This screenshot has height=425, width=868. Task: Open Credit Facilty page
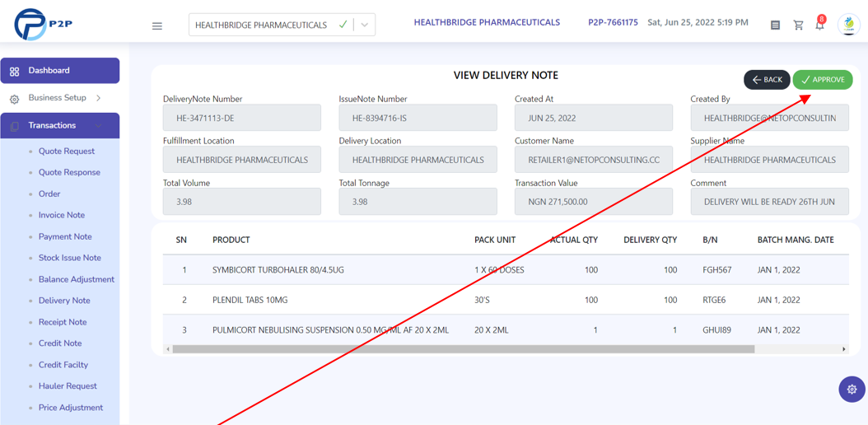pyautogui.click(x=63, y=365)
